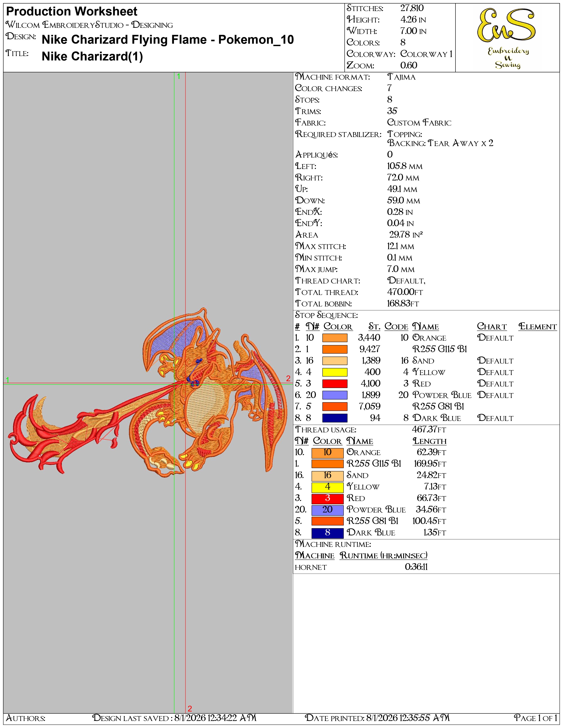The height and width of the screenshot is (728, 563).
Task: Select the "Length" column header in Thread Usage
Action: pos(430,441)
